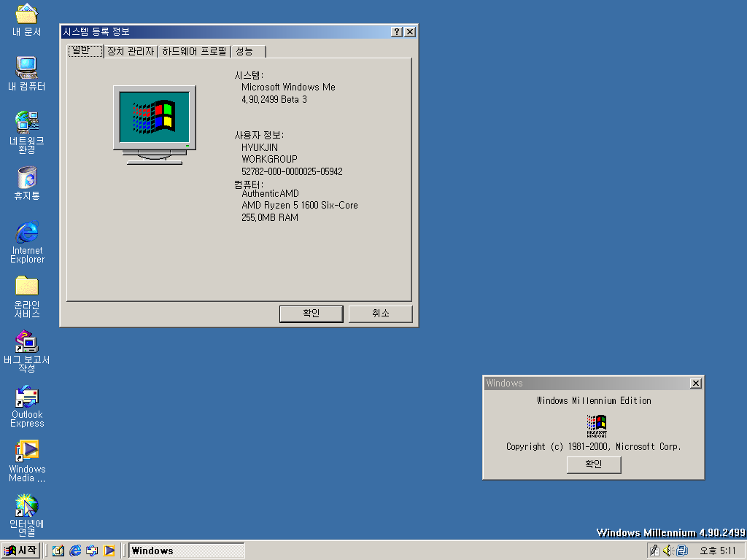Click 확인 in the Windows about dialog
The image size is (747, 560).
[594, 464]
